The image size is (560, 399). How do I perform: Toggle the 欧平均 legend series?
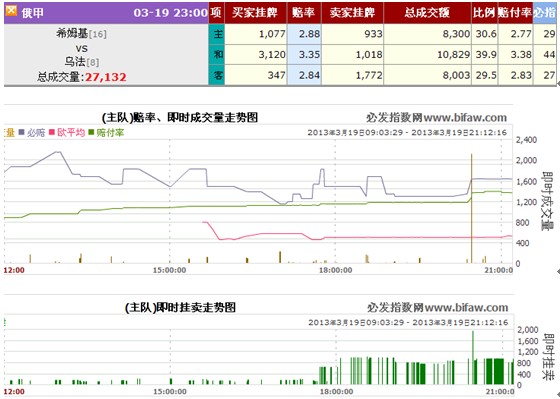[71, 133]
